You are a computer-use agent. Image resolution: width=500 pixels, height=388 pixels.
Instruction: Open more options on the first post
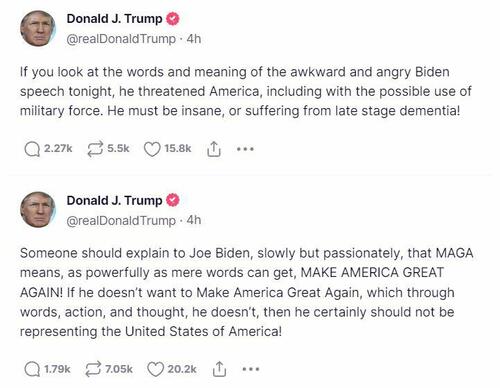point(245,149)
